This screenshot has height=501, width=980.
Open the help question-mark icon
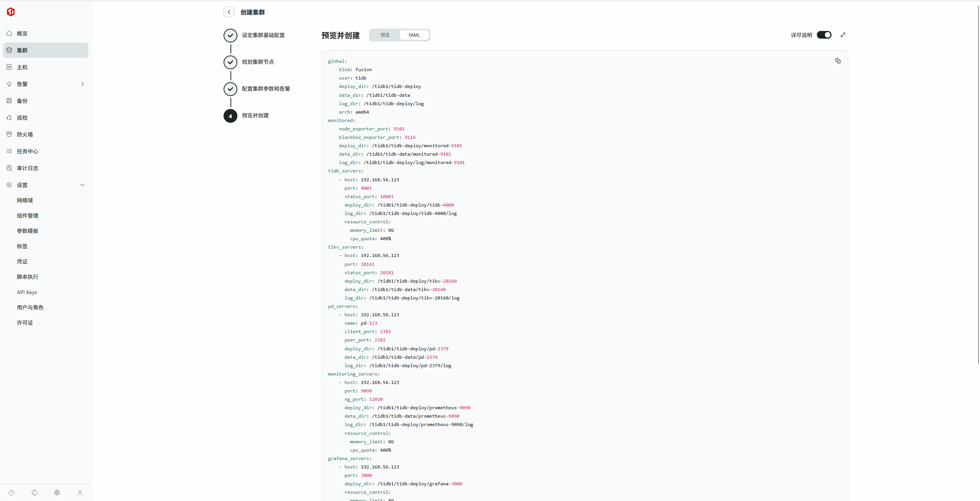tap(11, 493)
